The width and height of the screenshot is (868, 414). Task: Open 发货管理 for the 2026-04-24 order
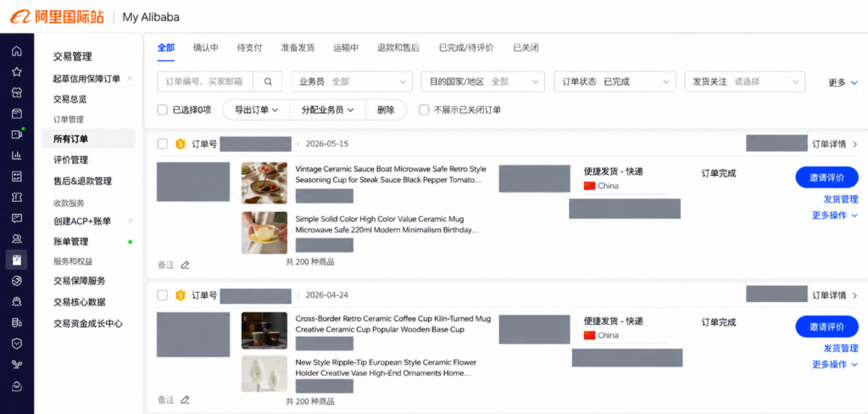pos(841,348)
